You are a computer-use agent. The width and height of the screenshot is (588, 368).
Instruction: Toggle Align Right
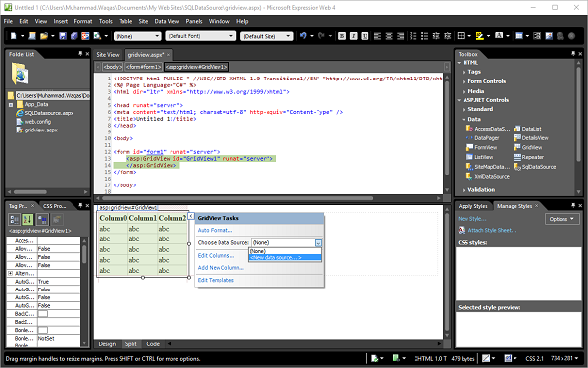click(x=401, y=36)
